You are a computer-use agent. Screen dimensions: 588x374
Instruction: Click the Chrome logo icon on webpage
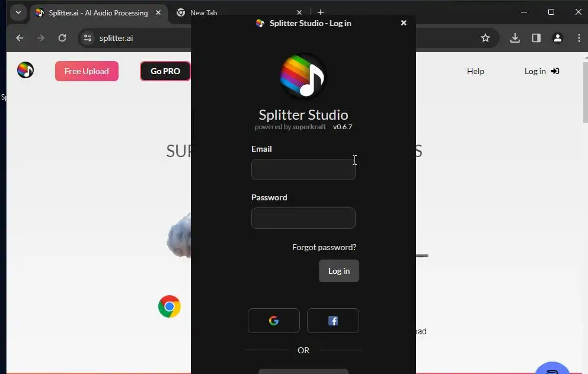170,306
